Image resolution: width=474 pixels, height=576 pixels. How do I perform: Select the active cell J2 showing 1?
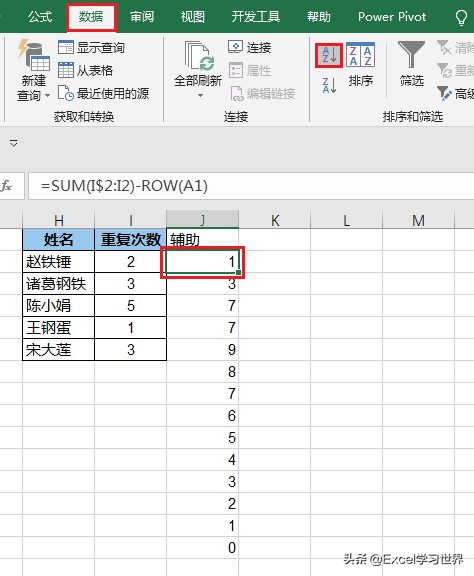(202, 262)
